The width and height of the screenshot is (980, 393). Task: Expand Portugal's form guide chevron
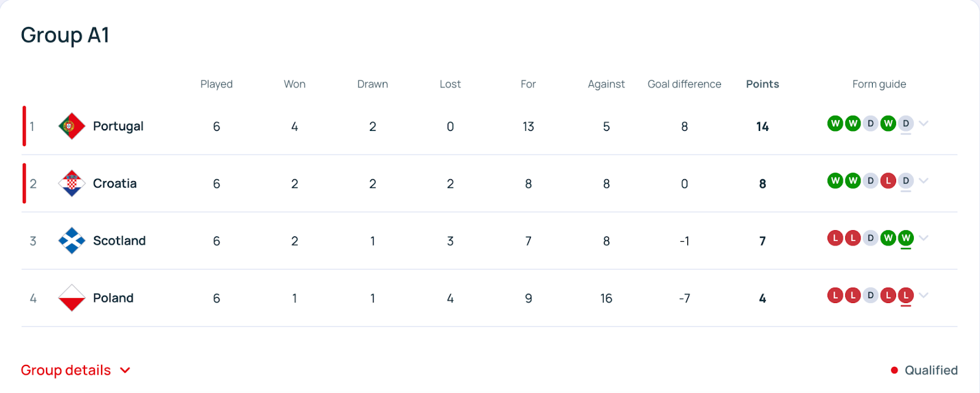coord(924,124)
